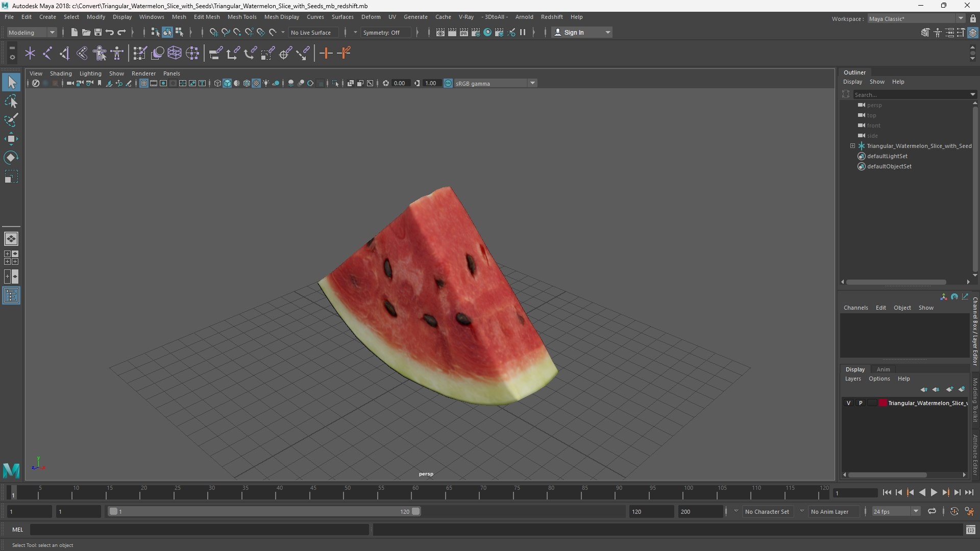Open the Modeling menu set dropdown

point(32,32)
